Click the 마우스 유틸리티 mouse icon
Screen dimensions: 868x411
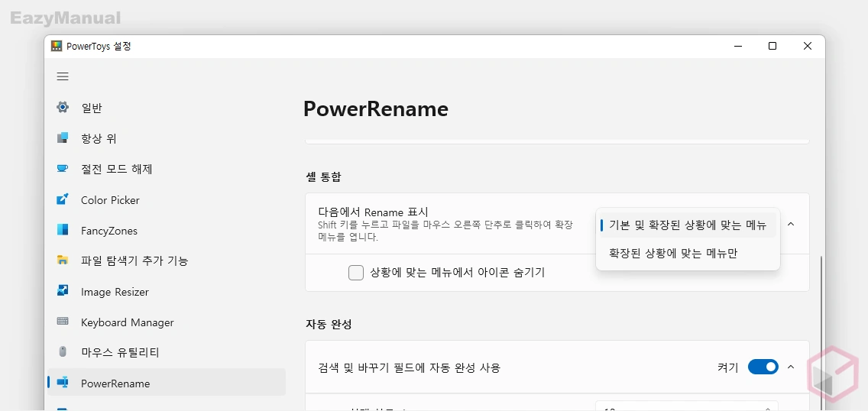[x=63, y=352]
